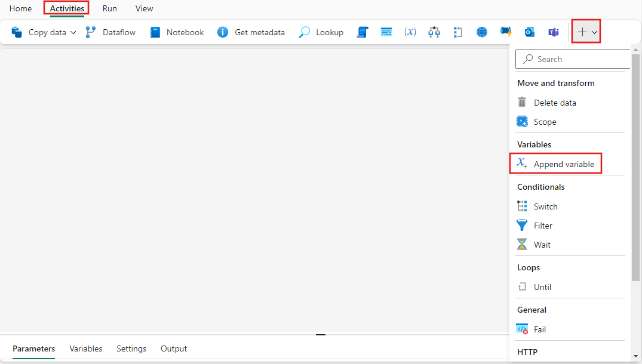Select Append variable from the Variables section
642x364 pixels.
(x=564, y=163)
